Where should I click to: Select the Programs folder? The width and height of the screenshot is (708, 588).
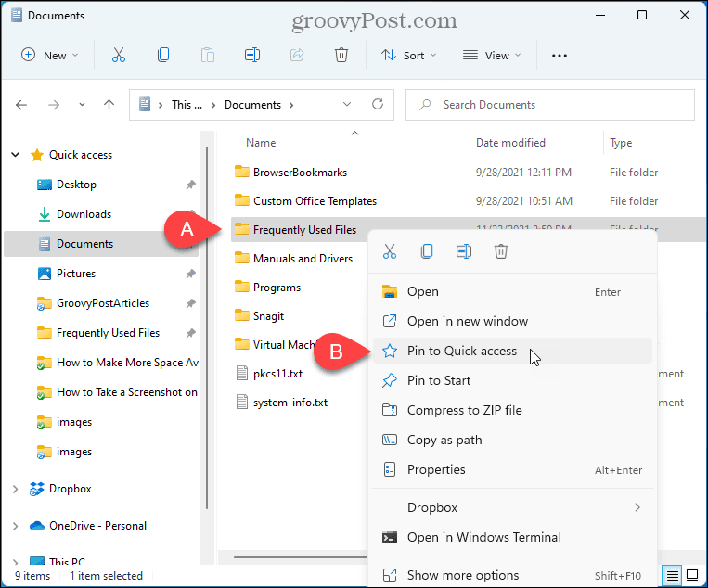click(x=277, y=288)
